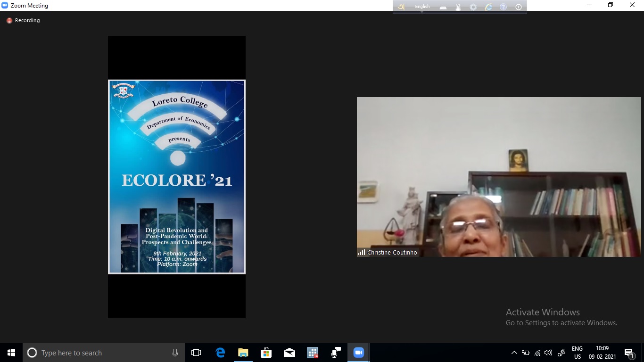Click the microphone in the search box
The image size is (644, 362).
[175, 353]
